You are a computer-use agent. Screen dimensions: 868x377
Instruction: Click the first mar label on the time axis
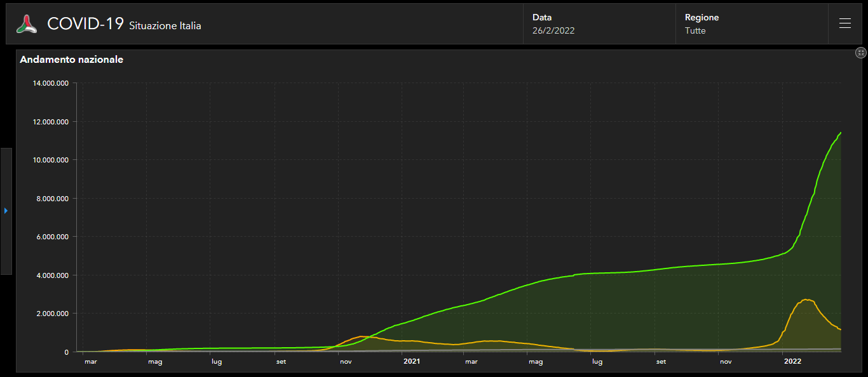90,362
